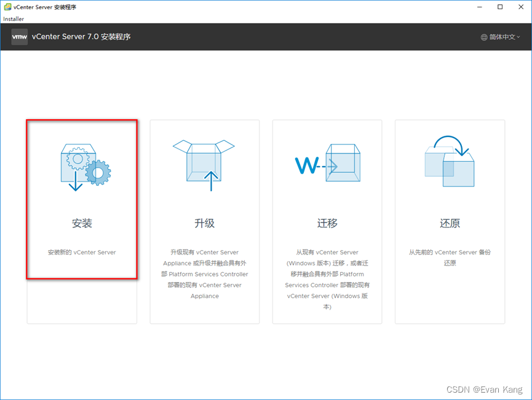This screenshot has width=532, height=400.
Task: Select the 升级 heading
Action: (205, 223)
